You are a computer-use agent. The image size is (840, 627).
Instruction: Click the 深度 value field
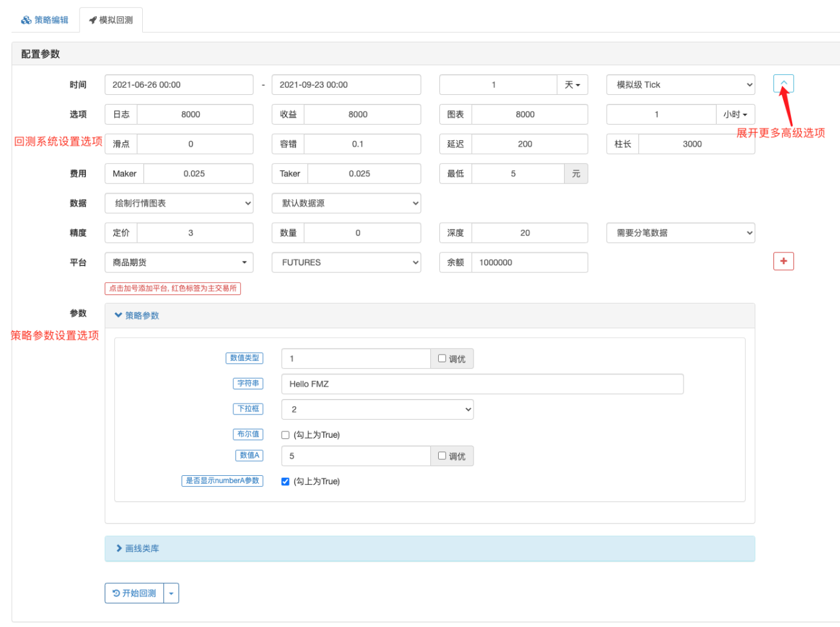[530, 233]
